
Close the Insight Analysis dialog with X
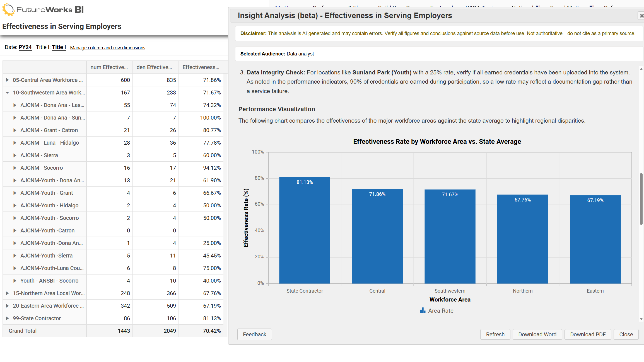coord(641,16)
